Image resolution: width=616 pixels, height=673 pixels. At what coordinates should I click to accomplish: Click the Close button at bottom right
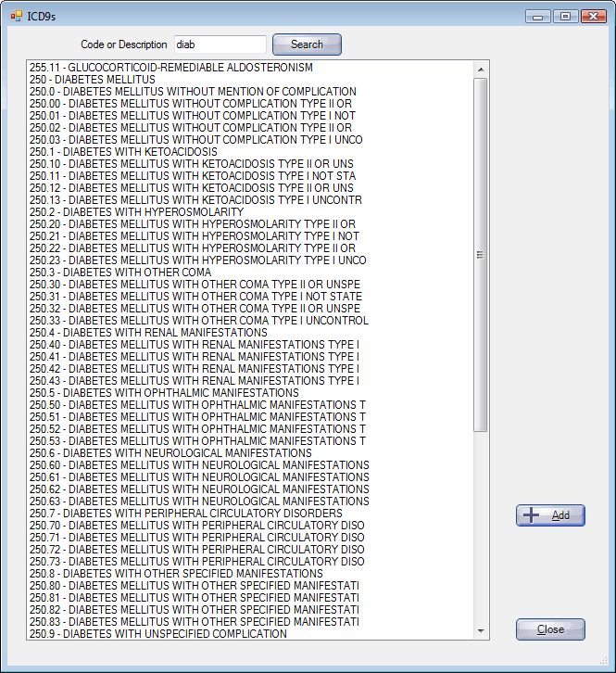550,629
